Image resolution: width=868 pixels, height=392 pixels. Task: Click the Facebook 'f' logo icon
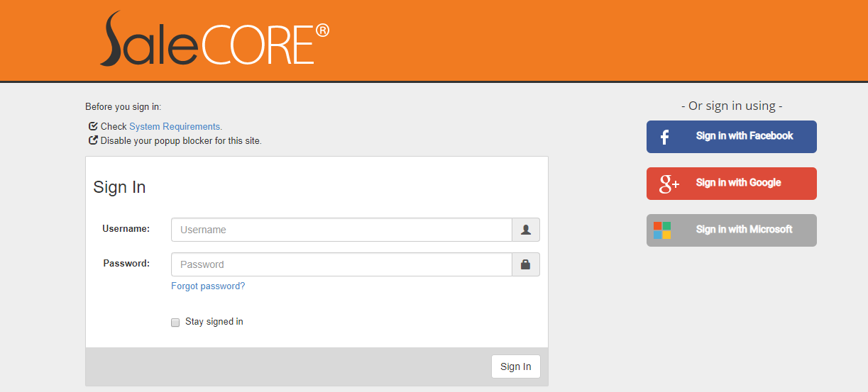point(664,137)
